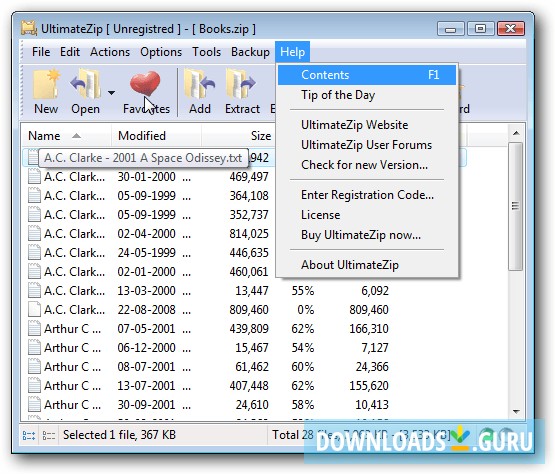555x474 pixels.
Task: Select file with size 352,737
Action: click(147, 215)
